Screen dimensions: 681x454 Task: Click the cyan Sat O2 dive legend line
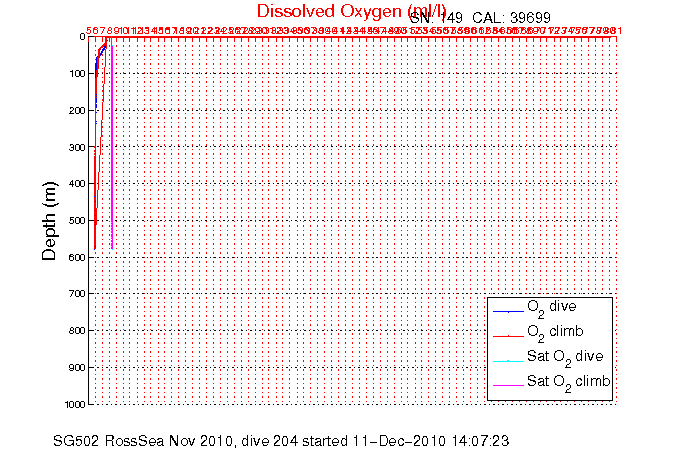click(x=508, y=361)
